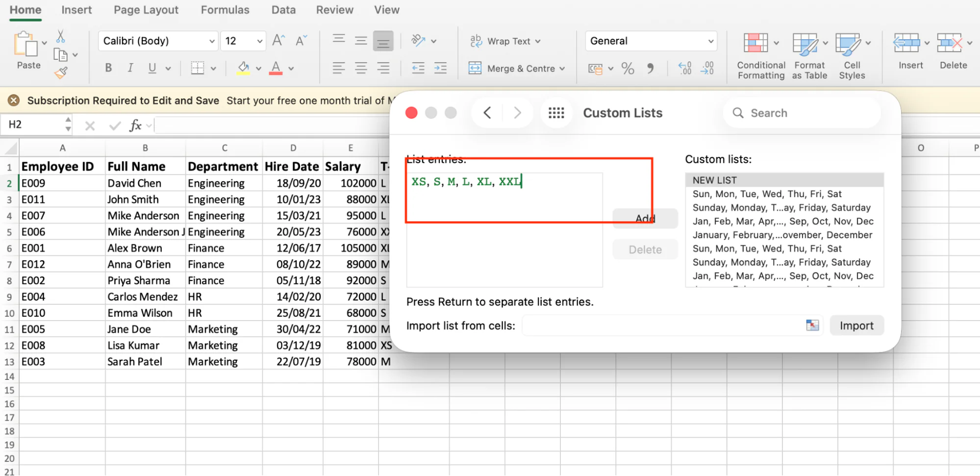980x476 pixels.
Task: Align text to bottom of cell
Action: (383, 41)
